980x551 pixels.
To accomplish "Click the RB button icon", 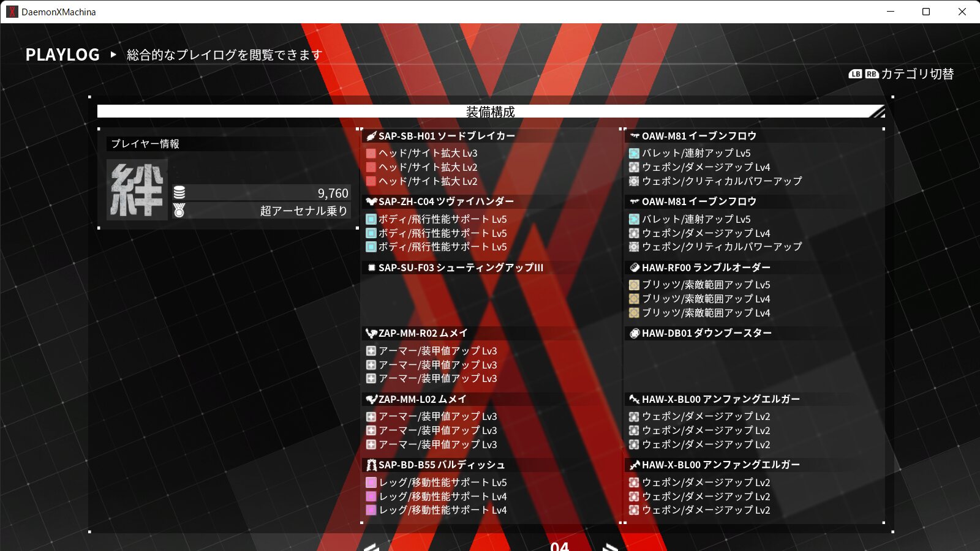I will pos(872,74).
